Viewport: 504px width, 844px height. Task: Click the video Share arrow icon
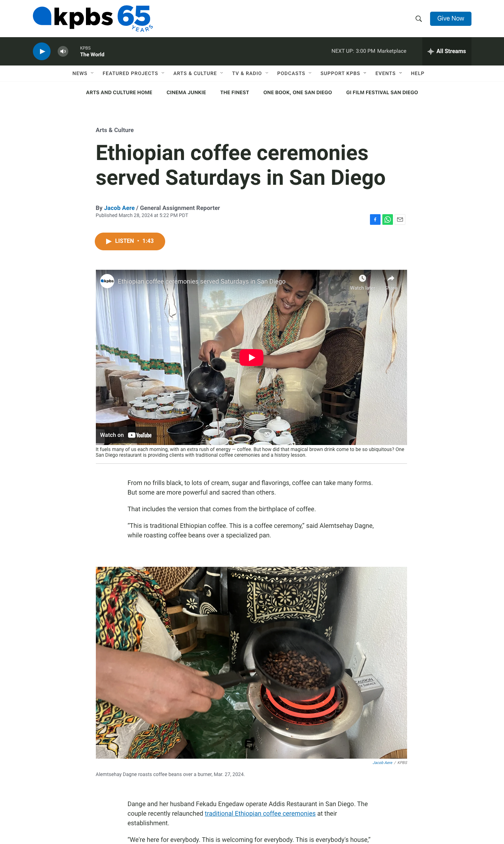(391, 278)
